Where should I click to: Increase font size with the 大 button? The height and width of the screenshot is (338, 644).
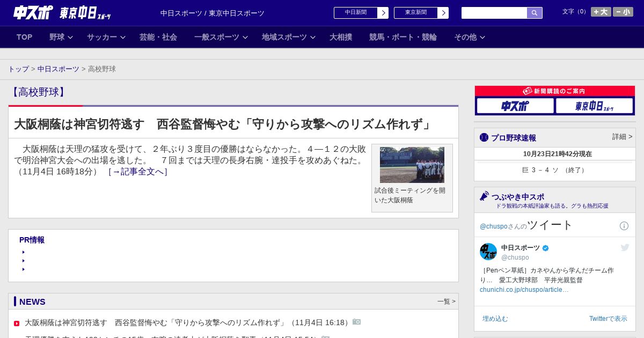coord(601,12)
